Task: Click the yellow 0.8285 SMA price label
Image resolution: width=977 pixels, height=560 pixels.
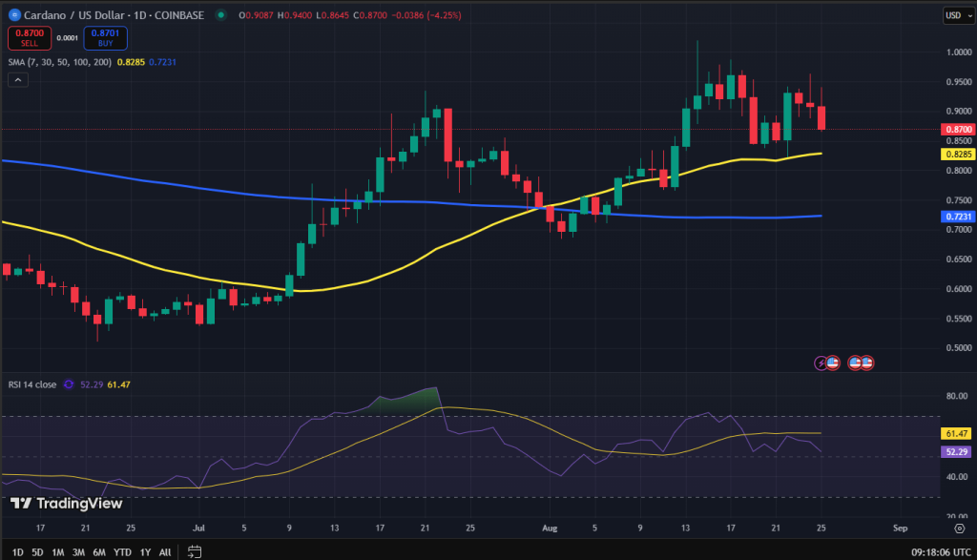Action: tap(957, 154)
